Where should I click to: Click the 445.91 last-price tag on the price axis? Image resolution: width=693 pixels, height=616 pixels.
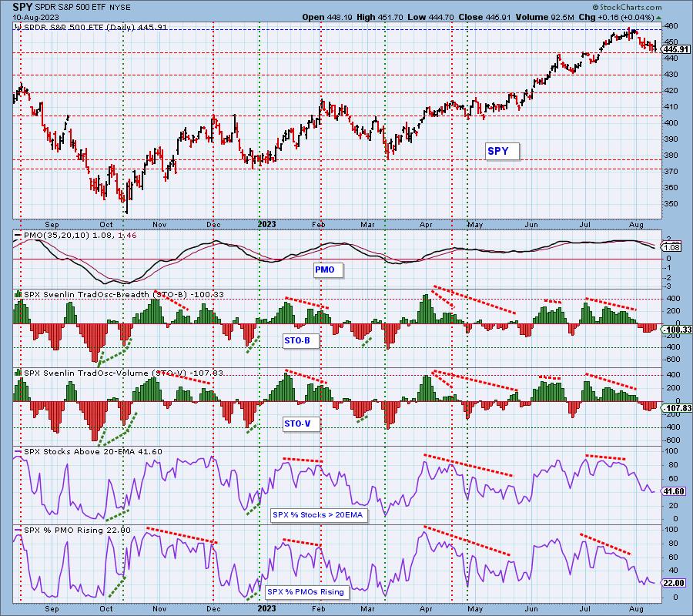pos(677,49)
